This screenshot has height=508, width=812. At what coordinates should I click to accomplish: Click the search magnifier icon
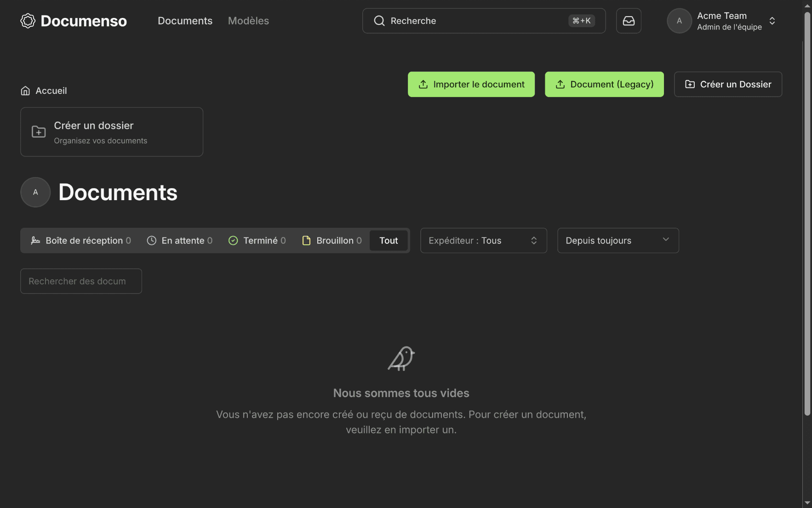pyautogui.click(x=379, y=21)
